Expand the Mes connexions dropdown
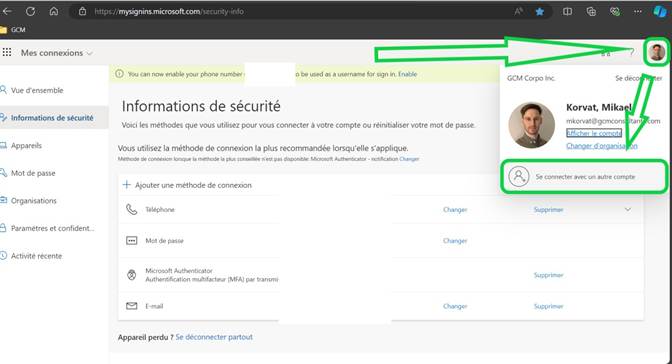 [x=57, y=53]
